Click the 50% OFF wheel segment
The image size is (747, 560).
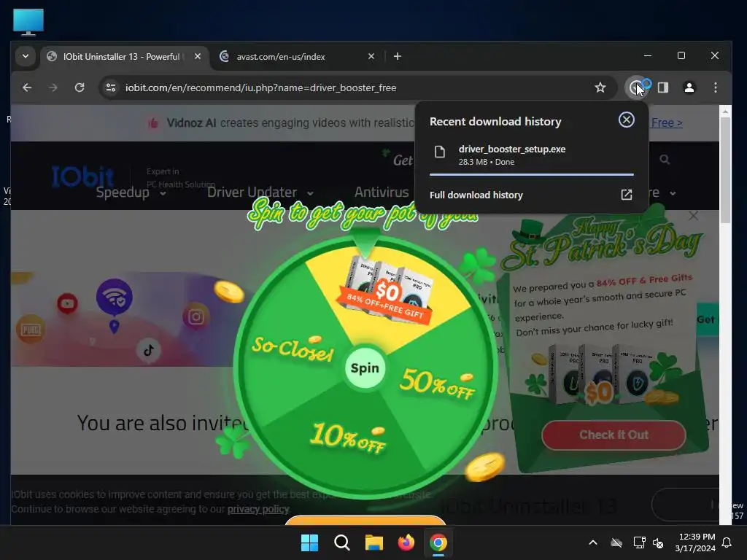coord(437,384)
